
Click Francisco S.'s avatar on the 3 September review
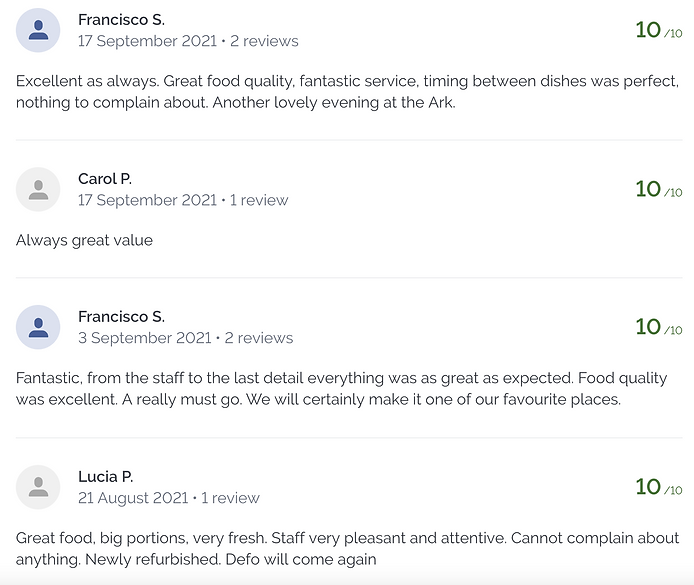pyautogui.click(x=38, y=327)
